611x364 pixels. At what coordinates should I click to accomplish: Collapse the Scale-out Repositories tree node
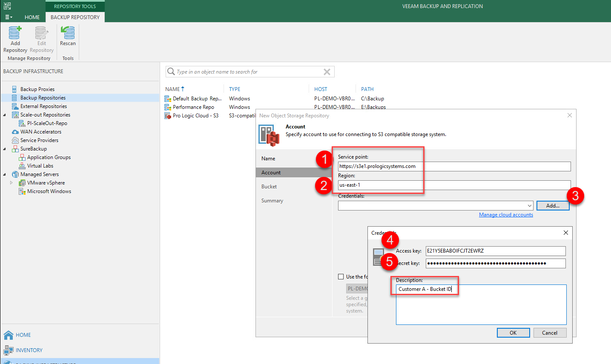[5, 115]
